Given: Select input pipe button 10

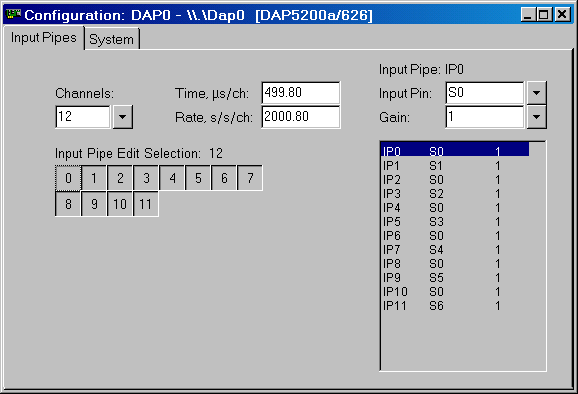Looking at the screenshot, I should (120, 204).
